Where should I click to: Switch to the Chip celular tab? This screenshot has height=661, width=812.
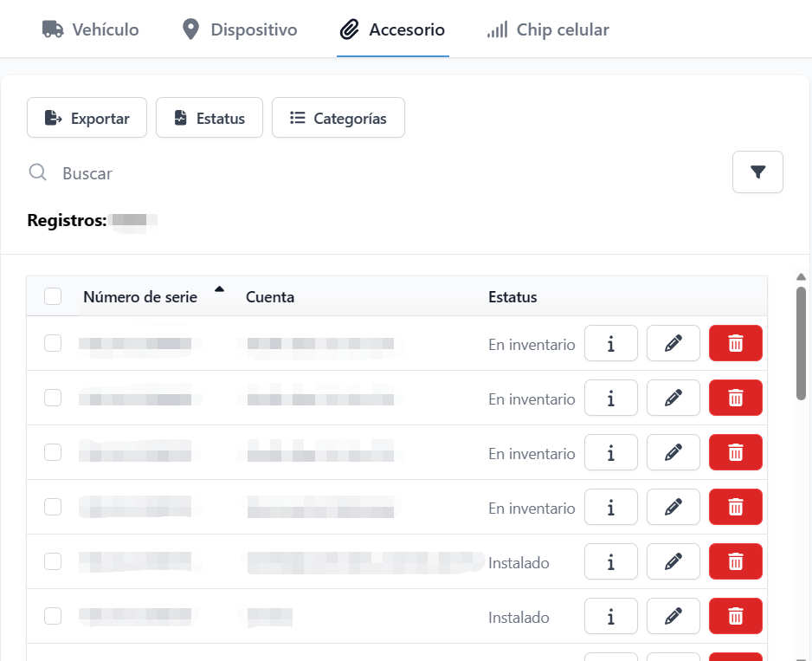pyautogui.click(x=548, y=30)
